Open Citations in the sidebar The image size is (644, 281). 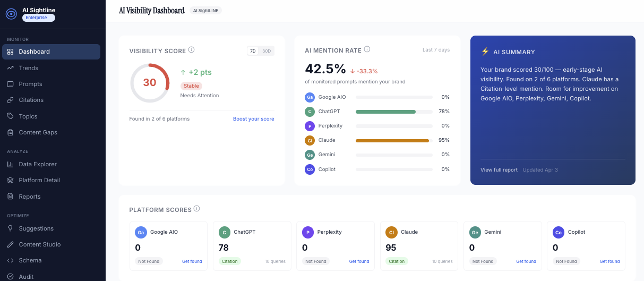[x=31, y=100]
